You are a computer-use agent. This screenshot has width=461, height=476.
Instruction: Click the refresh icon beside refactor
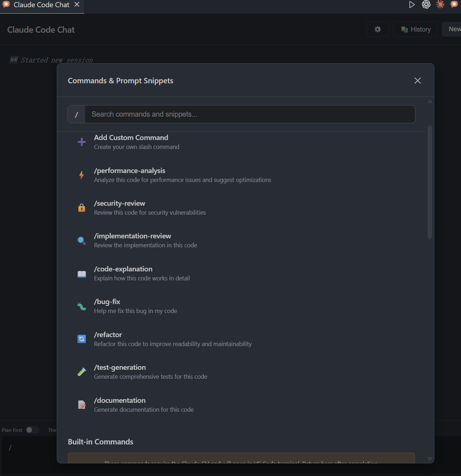coord(82,339)
